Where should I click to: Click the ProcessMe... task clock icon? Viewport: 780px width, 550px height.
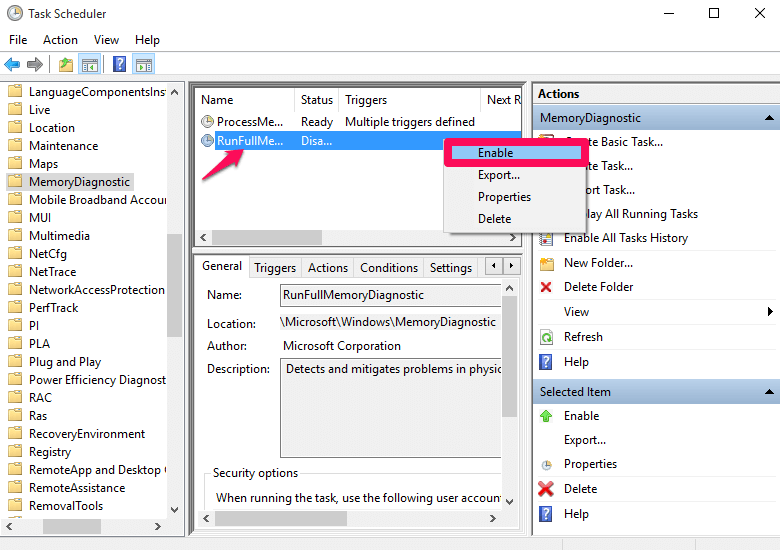pyautogui.click(x=207, y=121)
